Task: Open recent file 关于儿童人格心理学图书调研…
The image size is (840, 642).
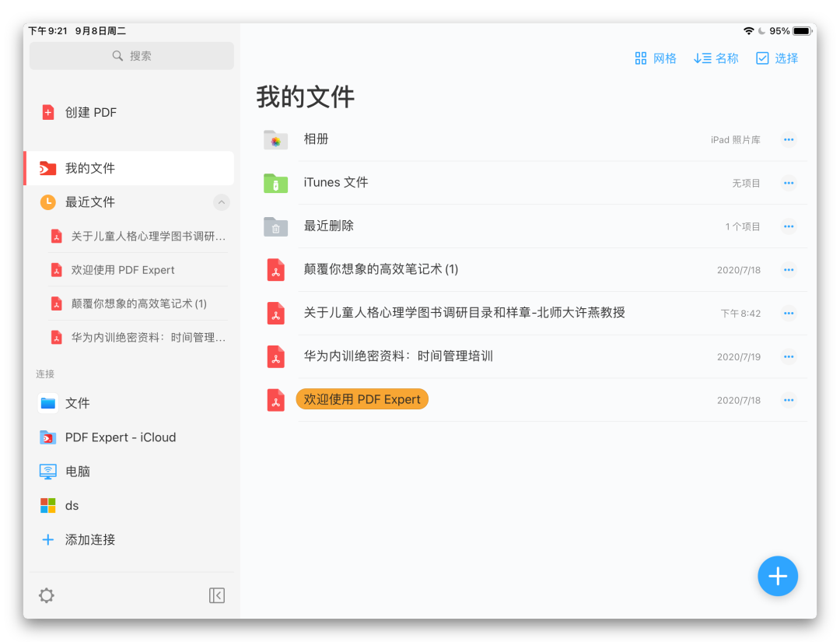Action: (138, 237)
